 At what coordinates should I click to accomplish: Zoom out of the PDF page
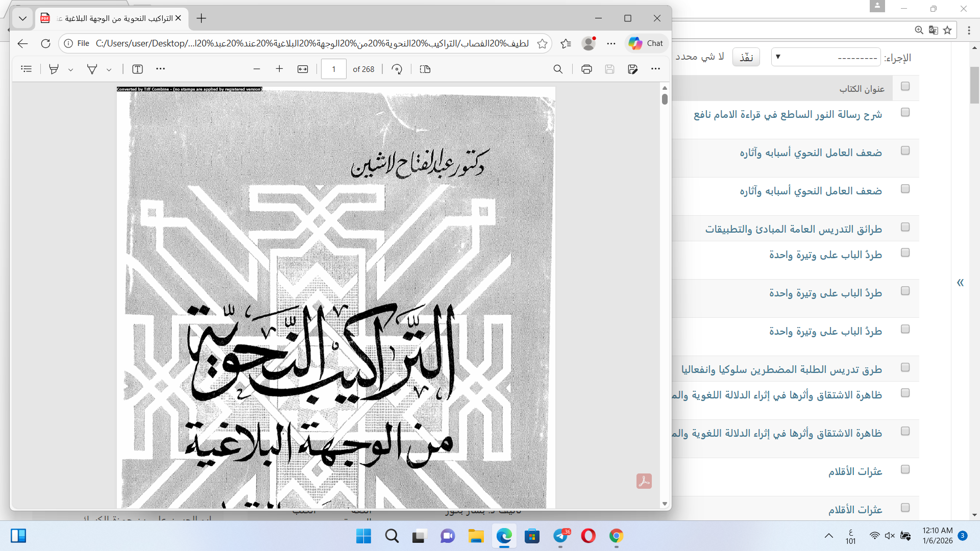click(257, 69)
